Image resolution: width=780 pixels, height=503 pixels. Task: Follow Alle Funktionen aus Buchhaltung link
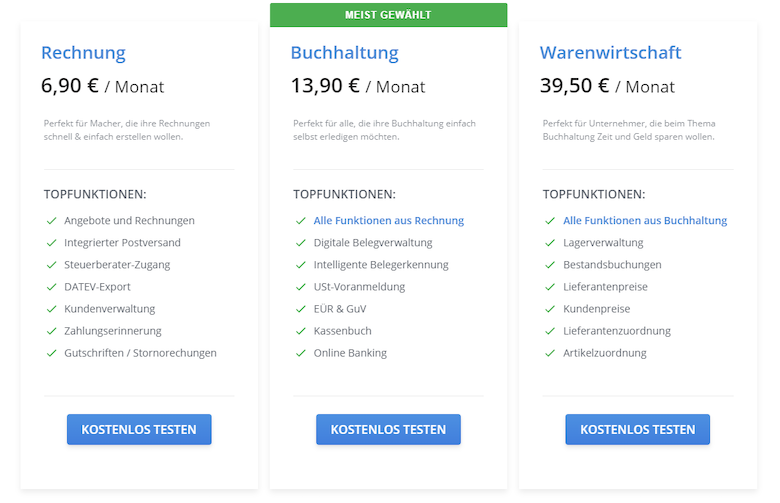645,220
